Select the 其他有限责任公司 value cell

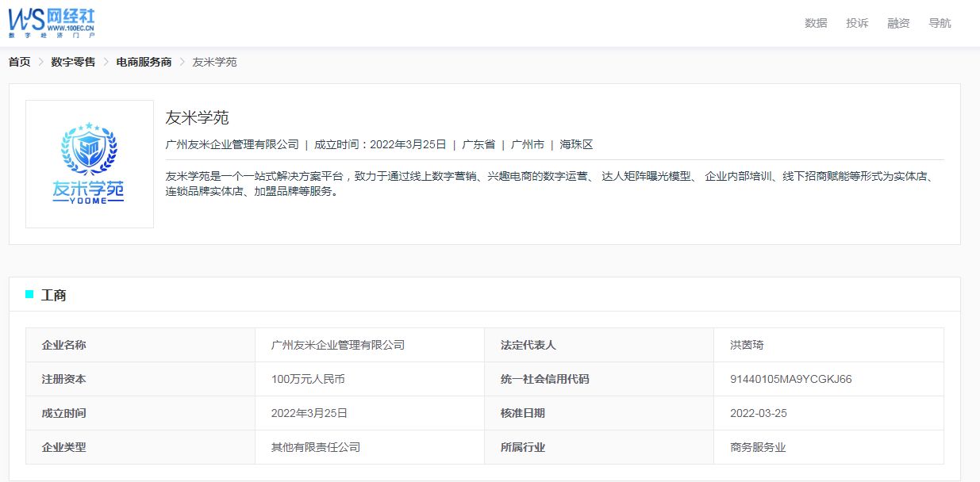point(370,447)
